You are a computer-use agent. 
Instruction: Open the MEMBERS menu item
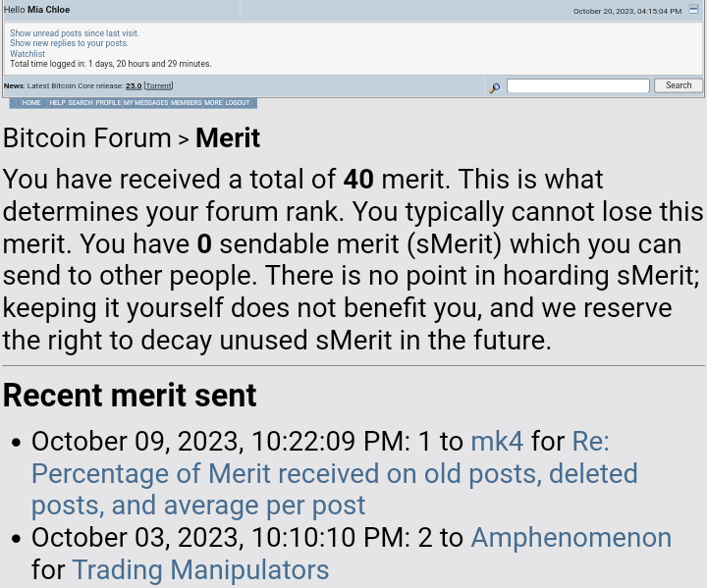187,103
